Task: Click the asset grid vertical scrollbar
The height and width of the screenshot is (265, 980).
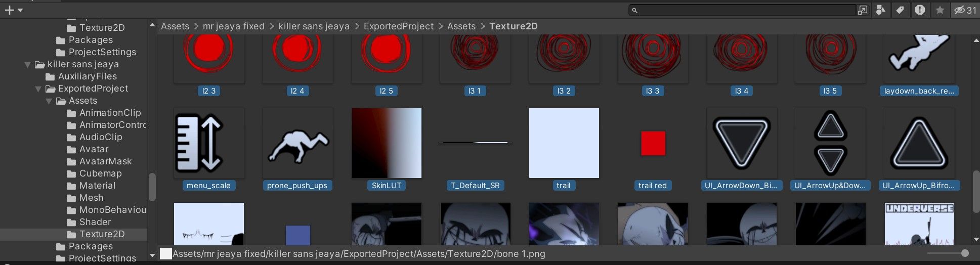Action: (x=976, y=192)
